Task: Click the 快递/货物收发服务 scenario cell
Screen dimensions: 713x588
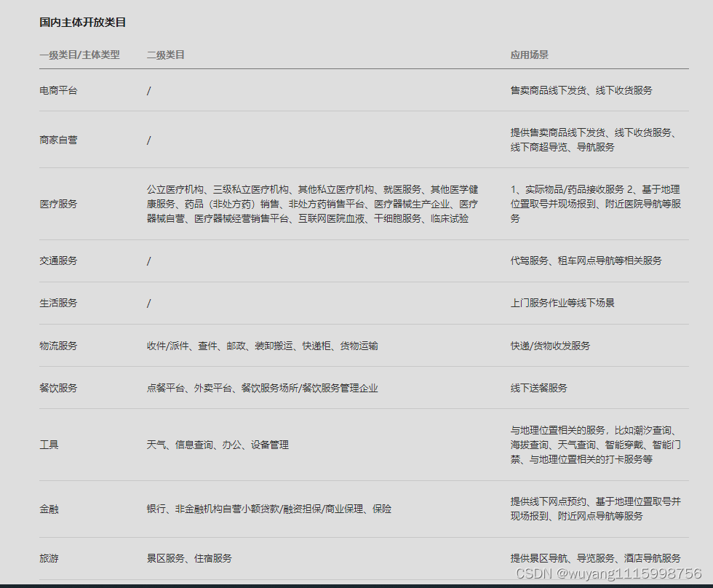Action: [x=550, y=346]
